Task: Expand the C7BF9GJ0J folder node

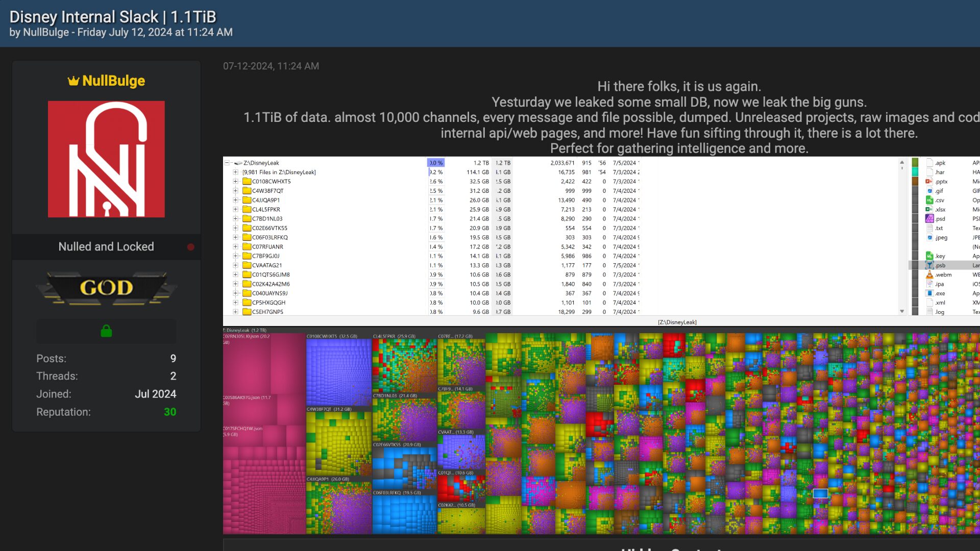Action: tap(235, 256)
